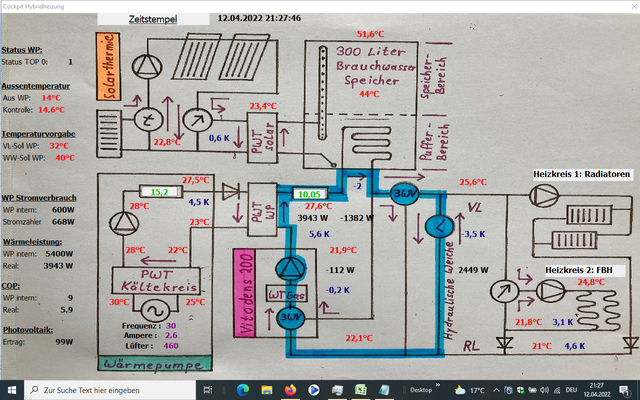This screenshot has width=640, height=400.
Task: Click the 44°C storage tank temperature
Action: point(369,94)
